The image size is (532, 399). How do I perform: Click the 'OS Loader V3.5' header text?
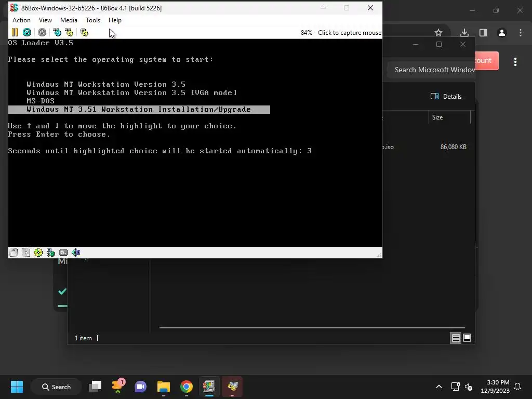(x=41, y=43)
